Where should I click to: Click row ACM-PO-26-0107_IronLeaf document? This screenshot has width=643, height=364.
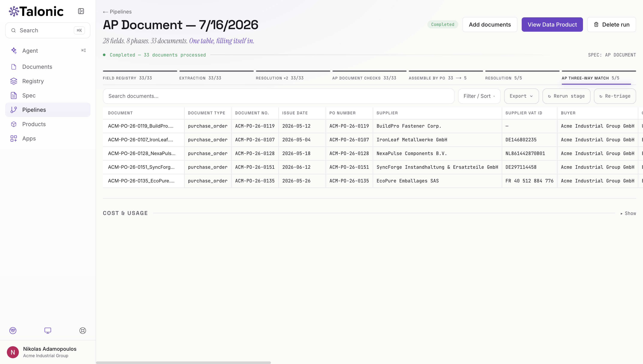click(141, 140)
